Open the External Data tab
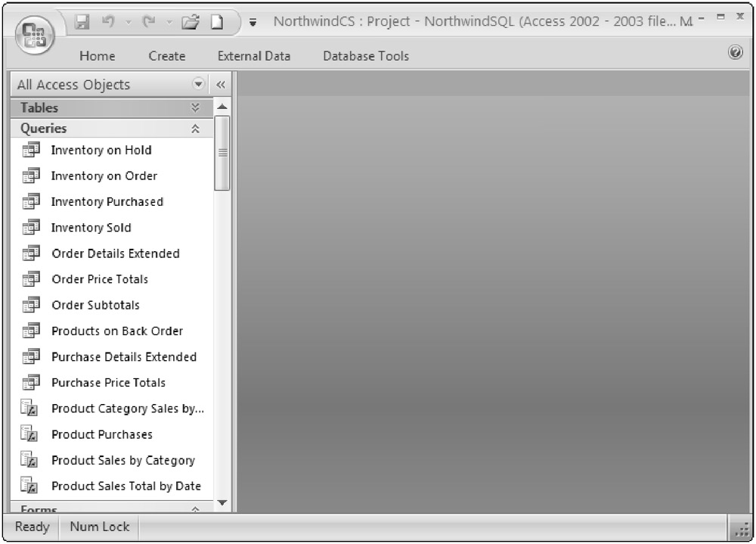 click(253, 56)
